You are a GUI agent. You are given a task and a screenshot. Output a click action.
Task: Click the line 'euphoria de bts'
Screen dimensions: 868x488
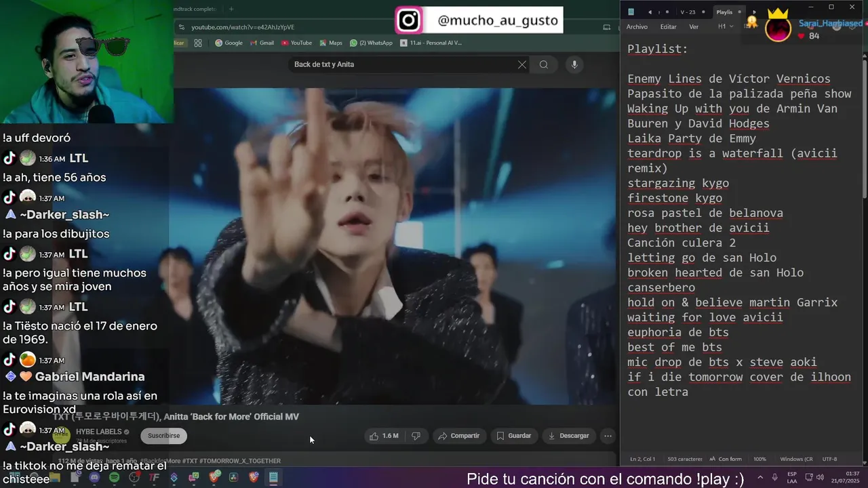coord(678,332)
